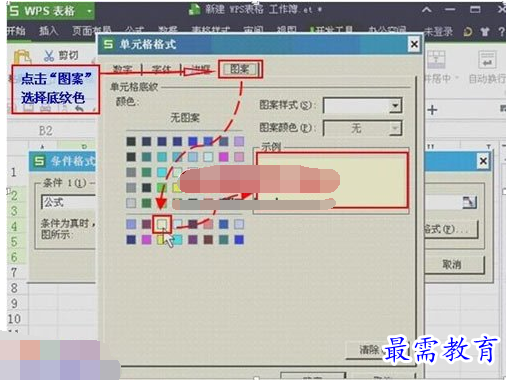Pick the magenta swatch in the second palette row

pyautogui.click(x=223, y=157)
